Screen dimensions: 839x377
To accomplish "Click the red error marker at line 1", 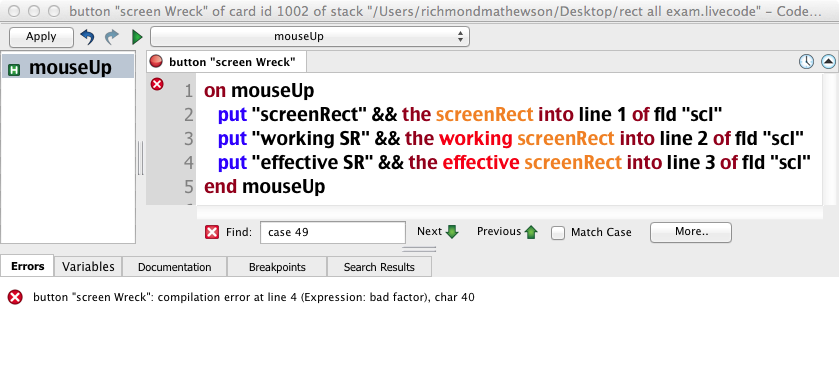I will click(x=157, y=84).
